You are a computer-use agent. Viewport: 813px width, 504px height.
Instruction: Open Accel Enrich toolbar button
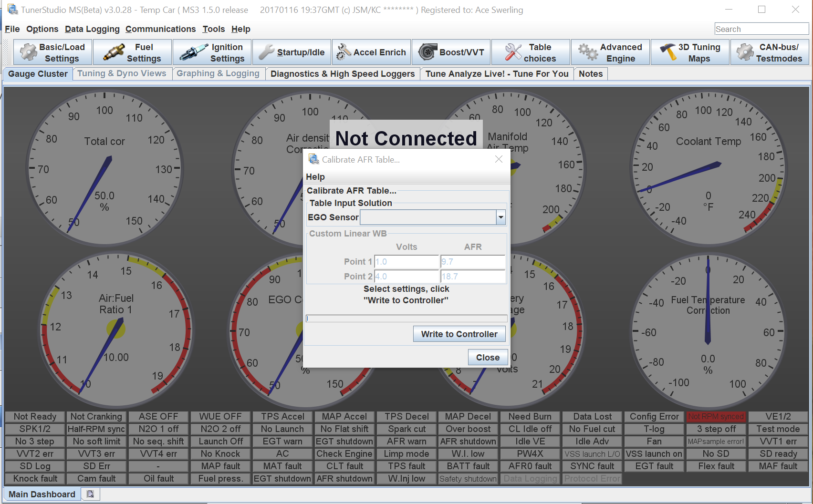(371, 52)
